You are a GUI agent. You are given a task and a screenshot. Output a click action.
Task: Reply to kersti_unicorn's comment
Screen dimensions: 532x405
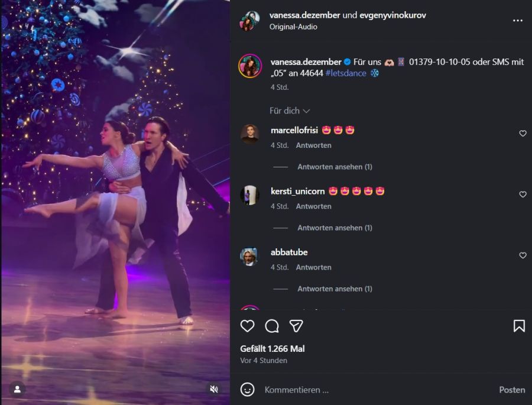(x=313, y=206)
